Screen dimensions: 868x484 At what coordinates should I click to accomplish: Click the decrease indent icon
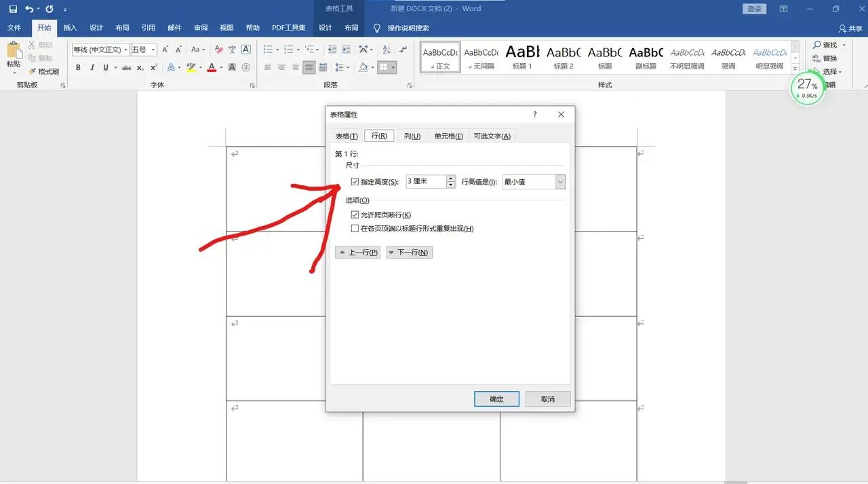coord(332,50)
